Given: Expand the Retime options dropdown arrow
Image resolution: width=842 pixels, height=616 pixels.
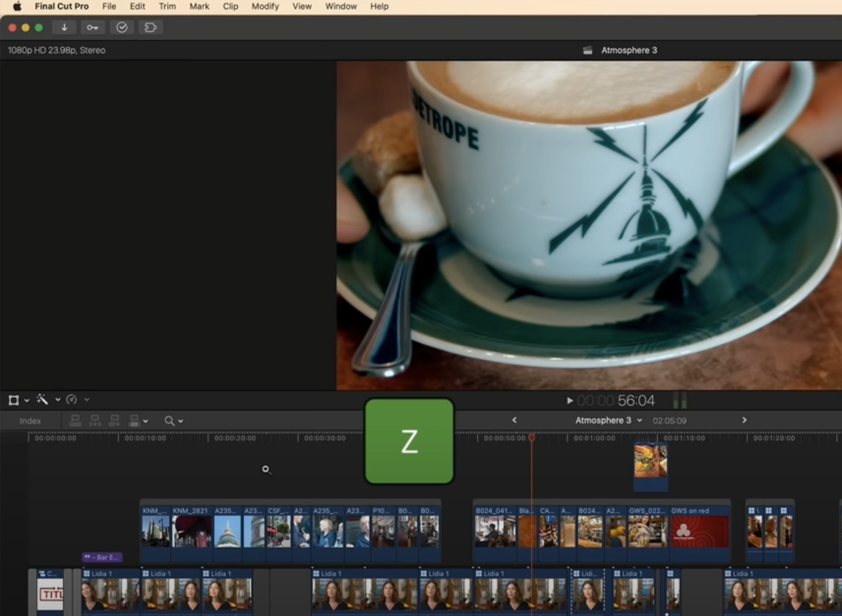Looking at the screenshot, I should [x=86, y=400].
